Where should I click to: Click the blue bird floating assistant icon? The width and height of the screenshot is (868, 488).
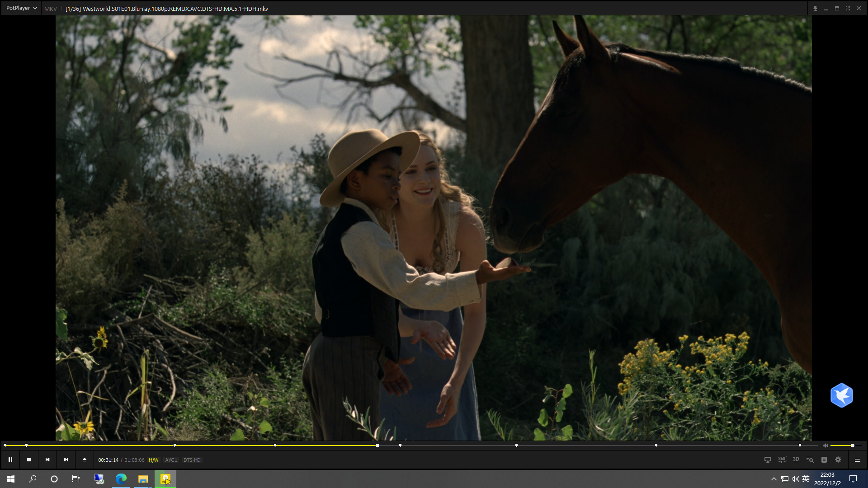841,395
